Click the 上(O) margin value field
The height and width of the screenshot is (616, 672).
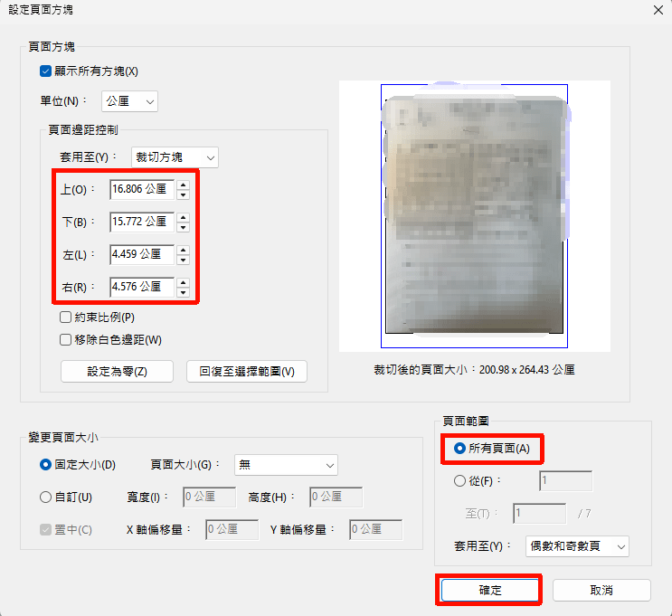[x=141, y=190]
